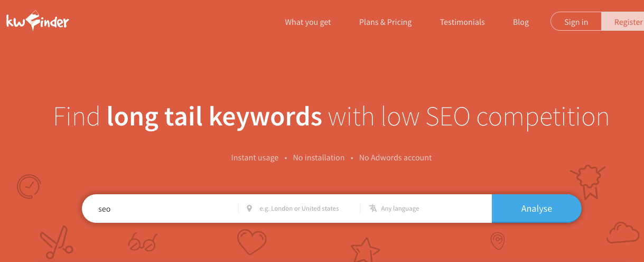This screenshot has width=644, height=262.
Task: Click the heart outline icon
Action: (252, 242)
